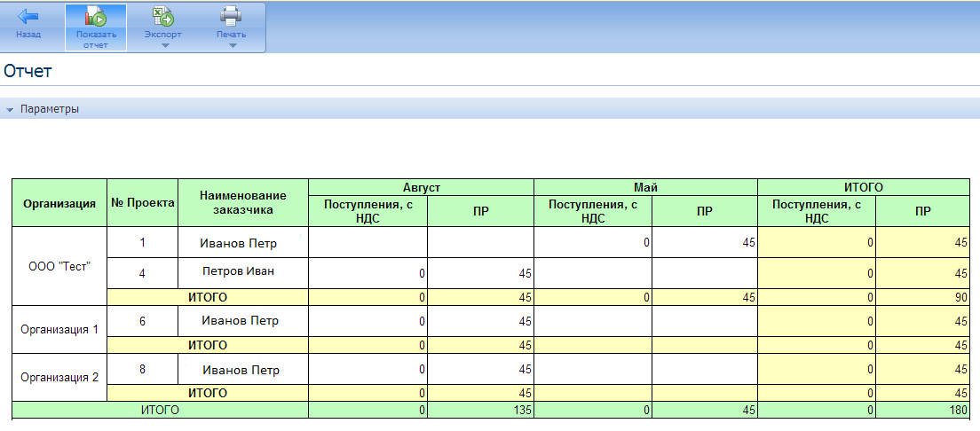Screen dimensions: 980x431
Task: Click the Печать printer icon
Action: [231, 17]
